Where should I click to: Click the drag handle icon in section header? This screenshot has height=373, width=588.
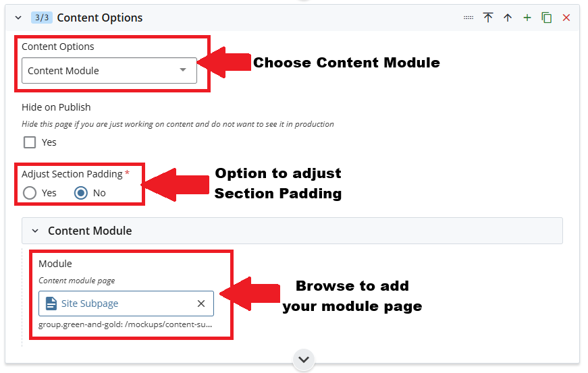pos(469,18)
